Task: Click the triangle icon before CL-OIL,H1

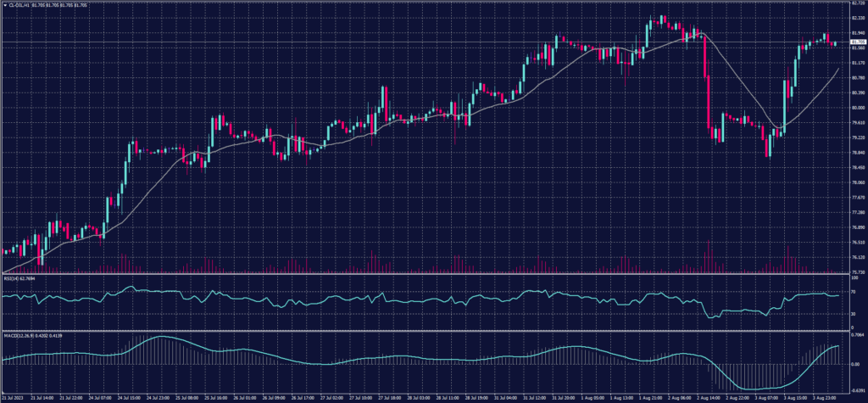Action: point(3,4)
